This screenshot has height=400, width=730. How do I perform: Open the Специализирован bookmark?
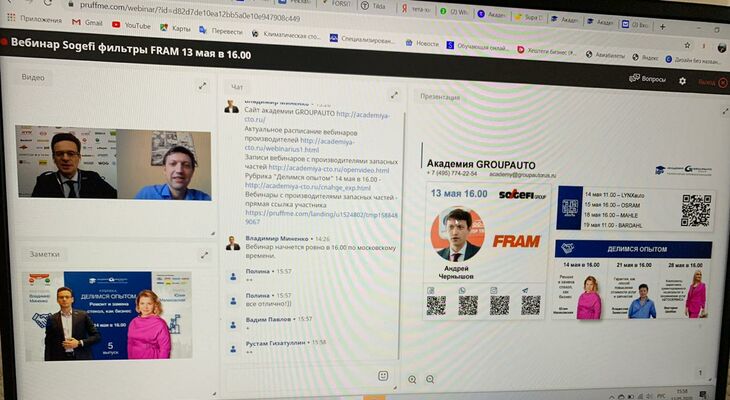[x=362, y=39]
